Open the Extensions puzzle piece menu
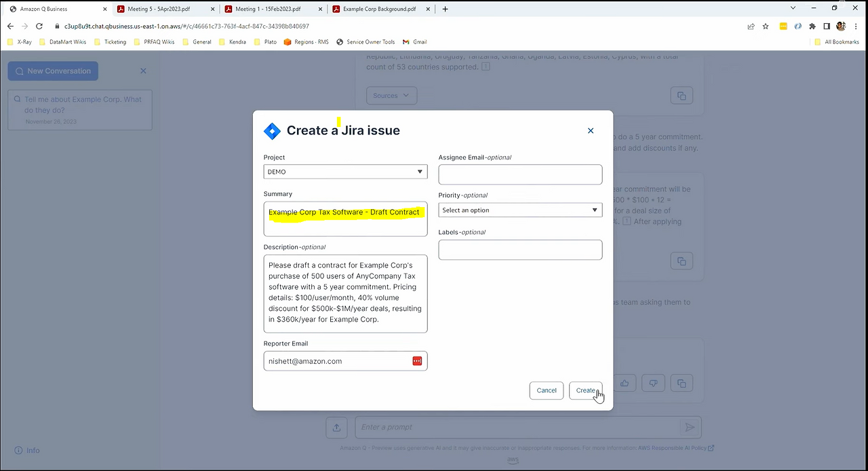868x471 pixels. click(812, 26)
